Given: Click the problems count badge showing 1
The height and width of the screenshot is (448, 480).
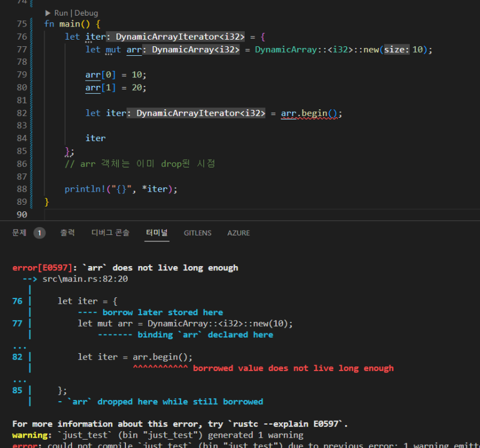Looking at the screenshot, I should coord(39,233).
